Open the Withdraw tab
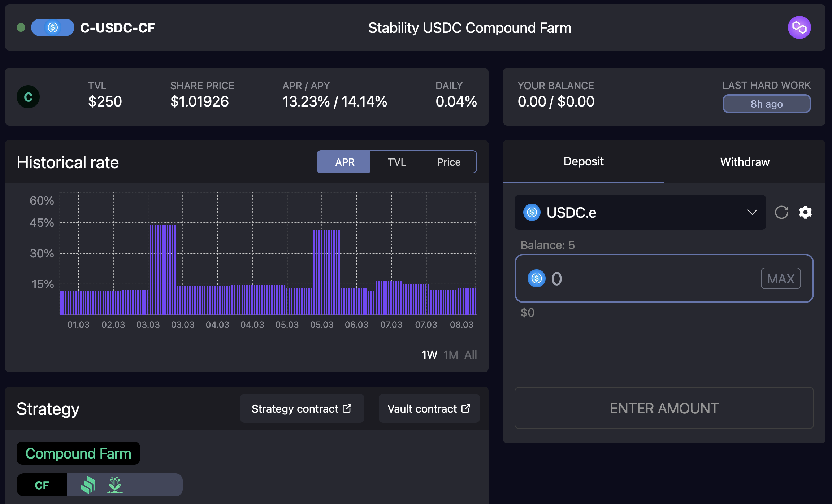The height and width of the screenshot is (504, 832). point(745,162)
